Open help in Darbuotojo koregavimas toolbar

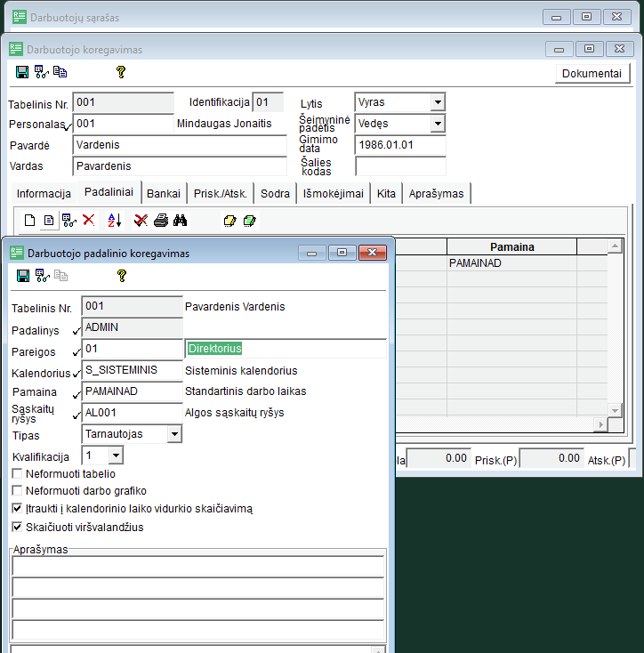tap(121, 72)
